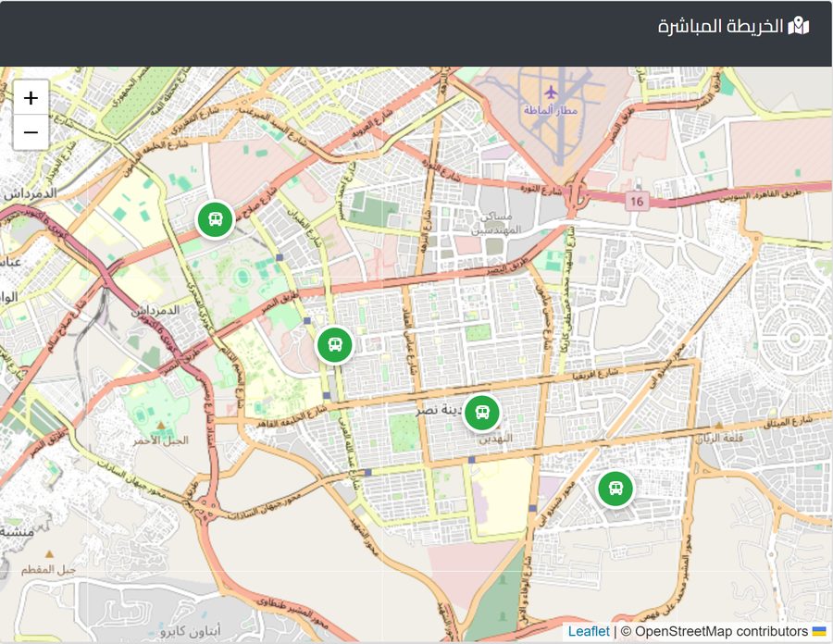Click the الخريطة المباشرة header title
The width and height of the screenshot is (833, 644).
coord(721,26)
